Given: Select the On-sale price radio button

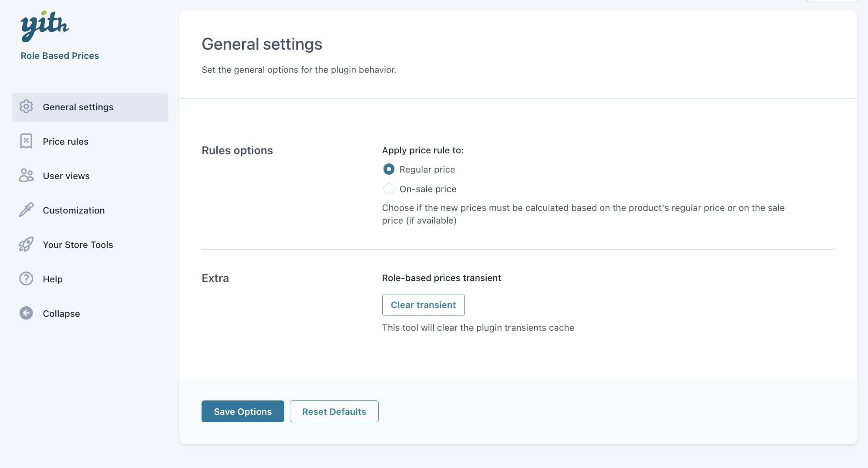Looking at the screenshot, I should (x=389, y=189).
